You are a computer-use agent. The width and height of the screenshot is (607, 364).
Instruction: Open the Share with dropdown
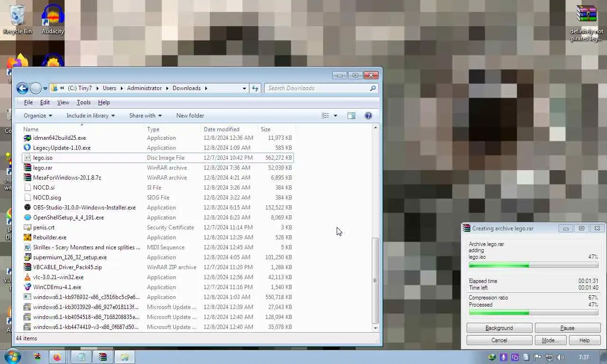pyautogui.click(x=145, y=116)
